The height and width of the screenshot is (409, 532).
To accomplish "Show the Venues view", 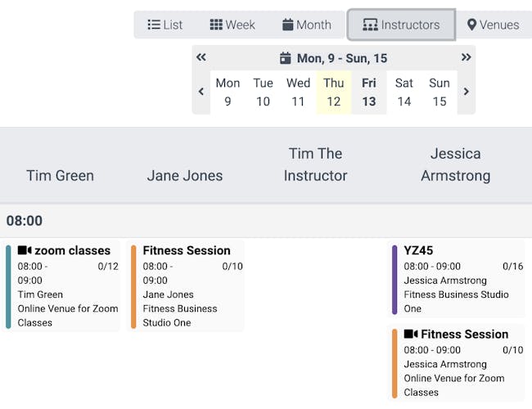I will pyautogui.click(x=493, y=25).
